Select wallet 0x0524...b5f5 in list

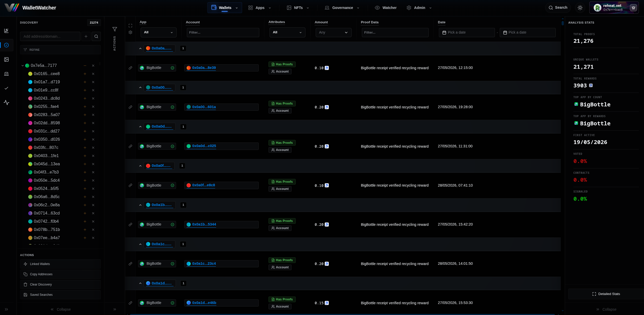(46, 189)
